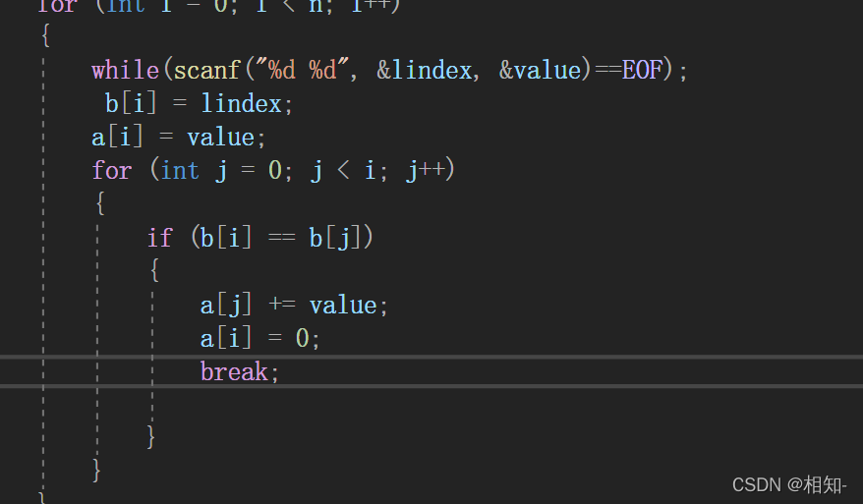Click the '&value' argument in scanf

click(540, 71)
